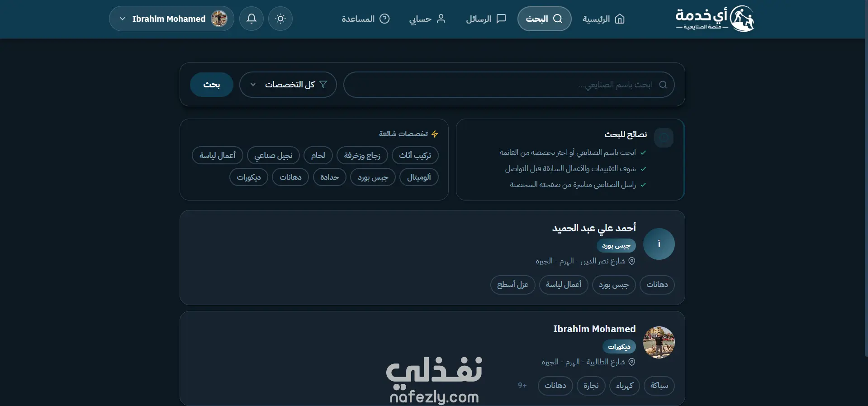Click address text شارع الطالبية - الهرم - الجيزة
Screen dimensions: 868x406
point(583,362)
